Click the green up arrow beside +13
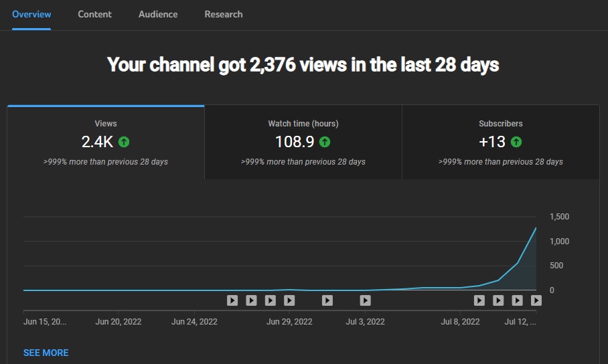Viewport: 608px width, 364px height. pyautogui.click(x=516, y=142)
